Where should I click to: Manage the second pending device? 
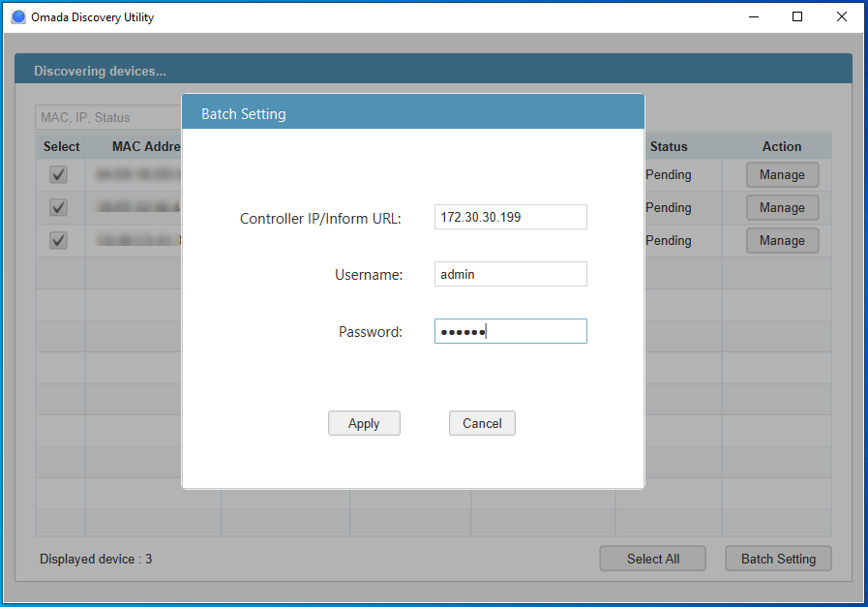pyautogui.click(x=782, y=207)
